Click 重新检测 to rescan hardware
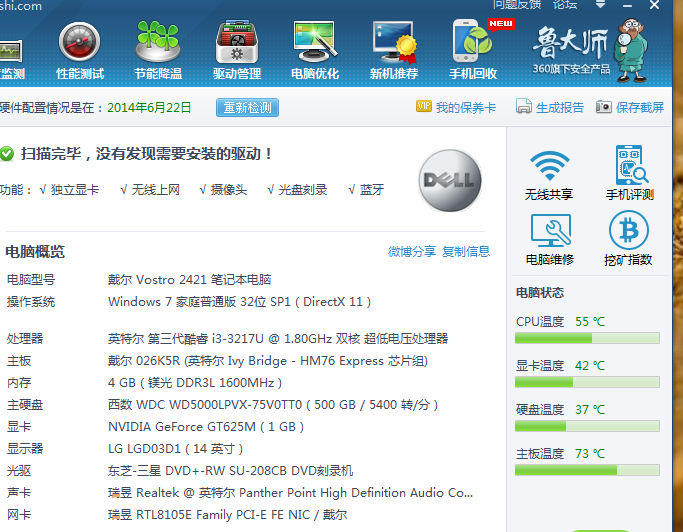The width and height of the screenshot is (683, 532). 247,108
